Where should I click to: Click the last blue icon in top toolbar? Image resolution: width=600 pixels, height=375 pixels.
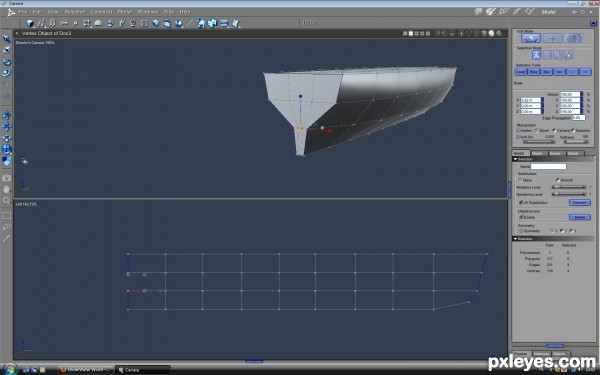click(236, 23)
